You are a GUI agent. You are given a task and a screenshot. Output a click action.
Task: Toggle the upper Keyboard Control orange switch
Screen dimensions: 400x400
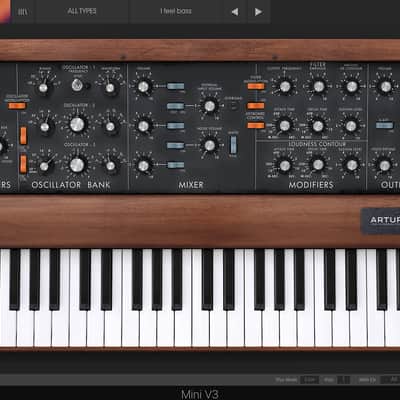pos(256,106)
